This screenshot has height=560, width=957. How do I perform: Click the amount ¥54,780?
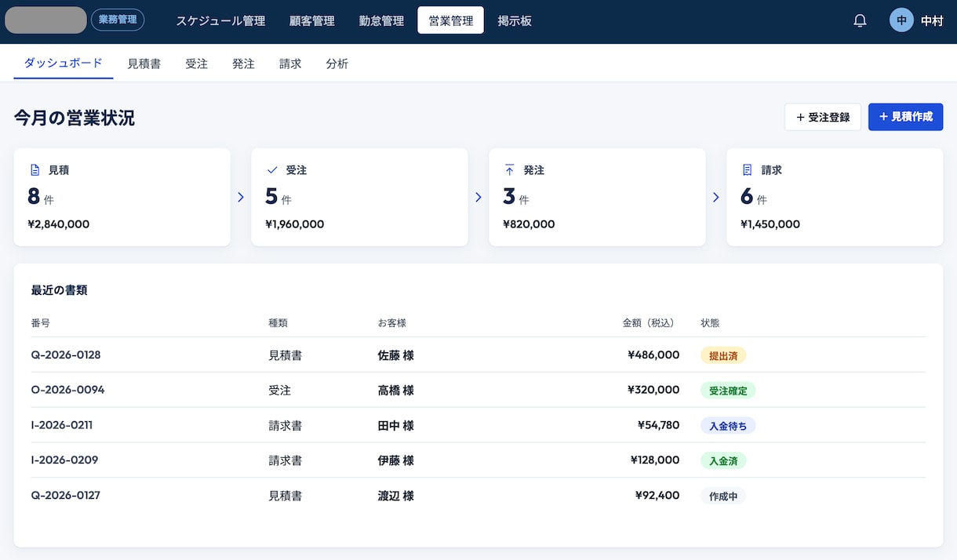658,425
